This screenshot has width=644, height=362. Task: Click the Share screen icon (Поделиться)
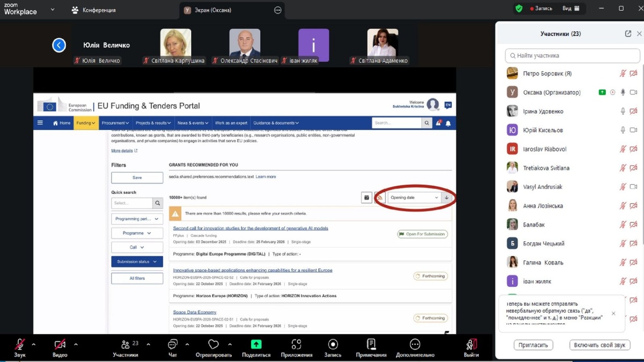tap(256, 344)
